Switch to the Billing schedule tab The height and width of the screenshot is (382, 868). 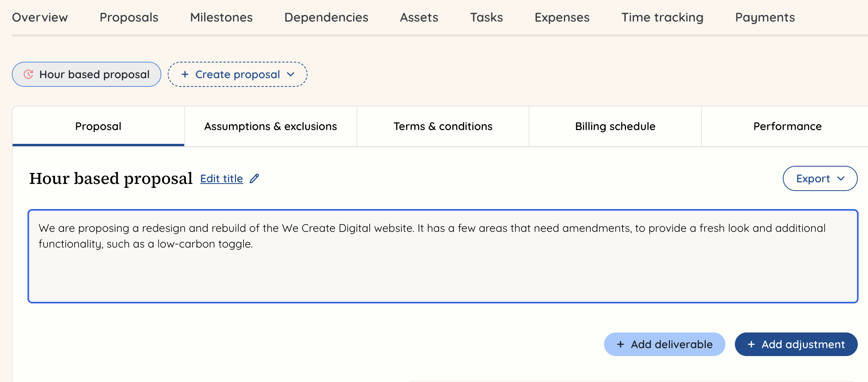click(615, 126)
